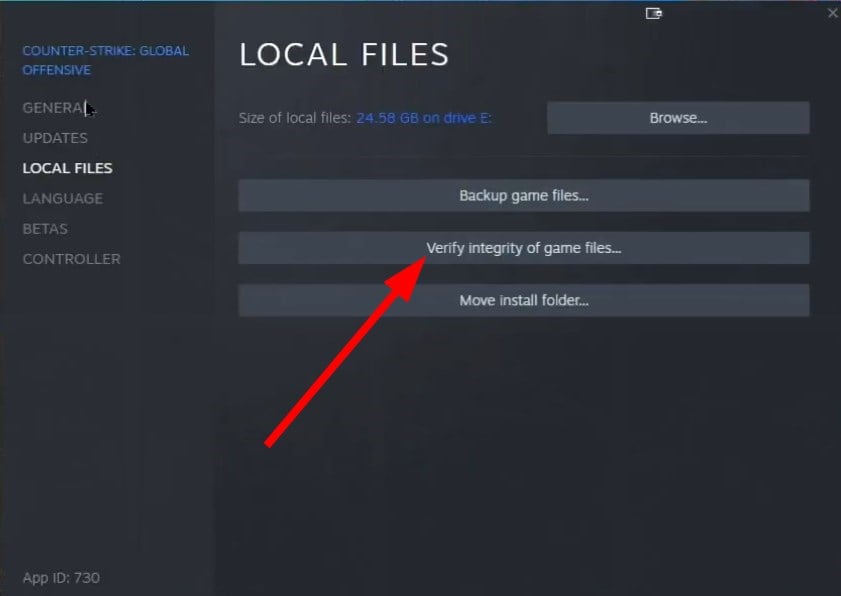Click the Counter-Strike: Global Offensive title link
This screenshot has width=841, height=596.
pyautogui.click(x=105, y=60)
